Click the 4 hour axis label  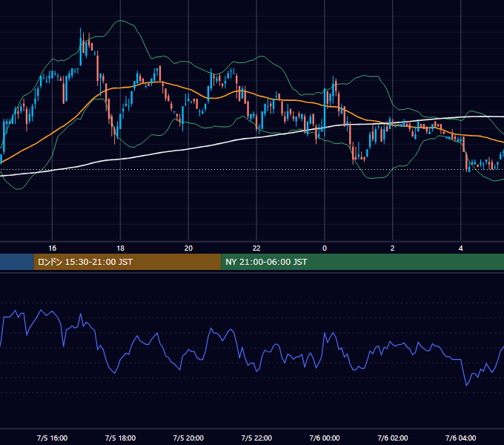coord(460,248)
